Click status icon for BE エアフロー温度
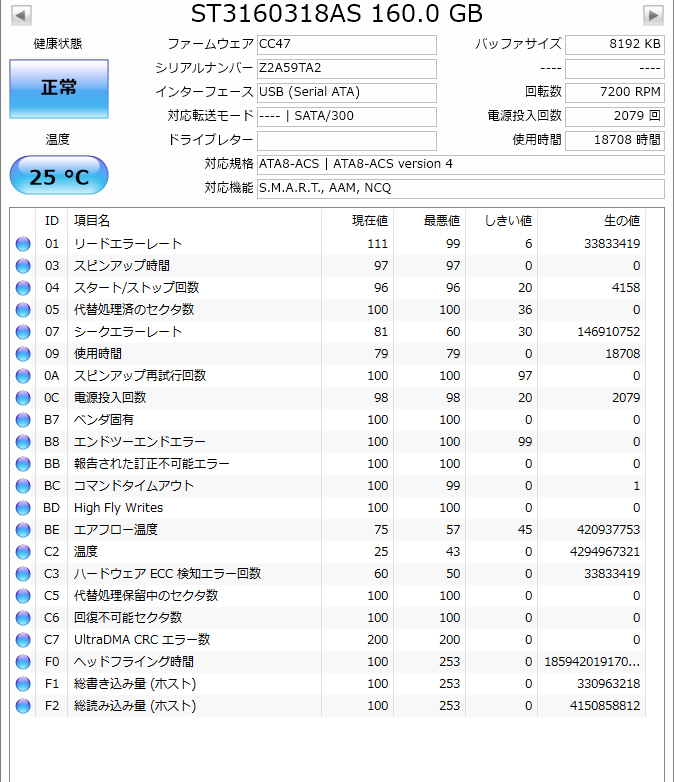674x782 pixels. (23, 530)
